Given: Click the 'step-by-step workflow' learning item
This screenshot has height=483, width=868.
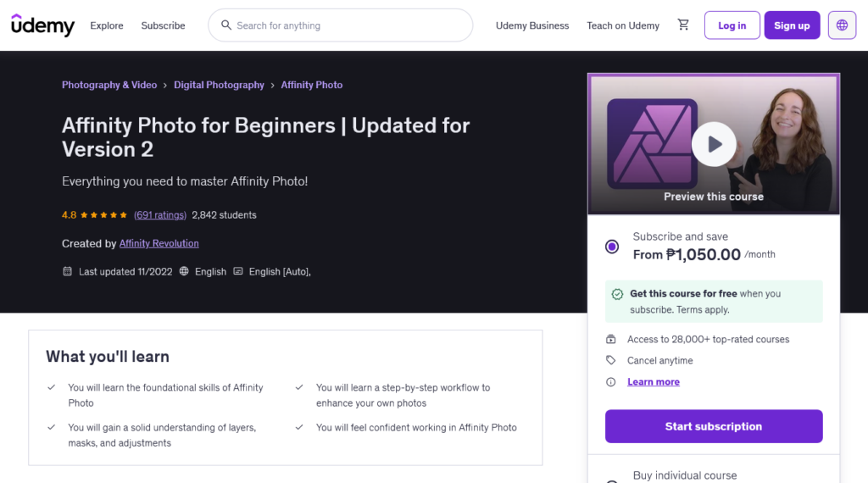Looking at the screenshot, I should point(403,395).
